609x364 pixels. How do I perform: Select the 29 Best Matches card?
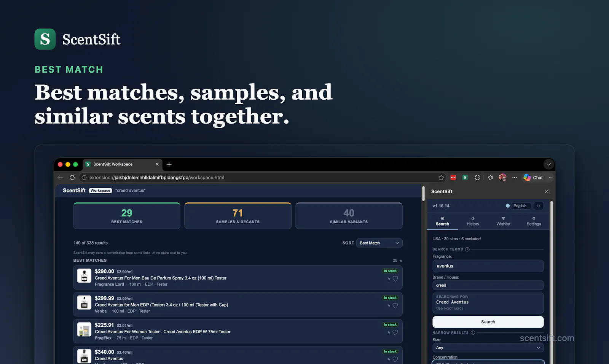click(x=127, y=216)
